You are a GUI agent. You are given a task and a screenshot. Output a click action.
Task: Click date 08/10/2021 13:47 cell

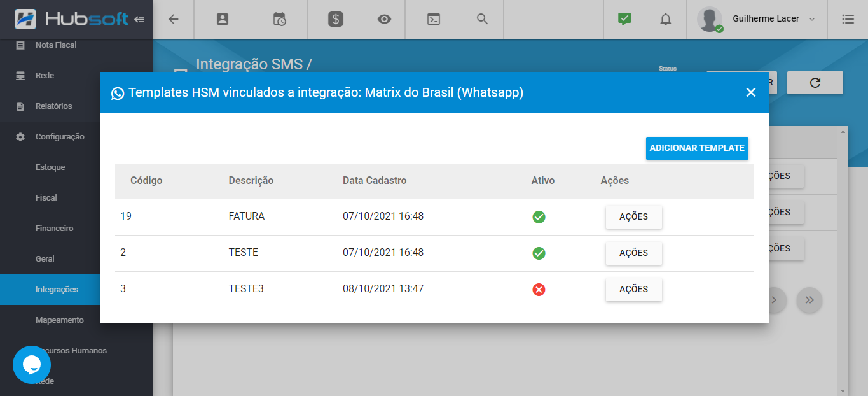coord(383,289)
